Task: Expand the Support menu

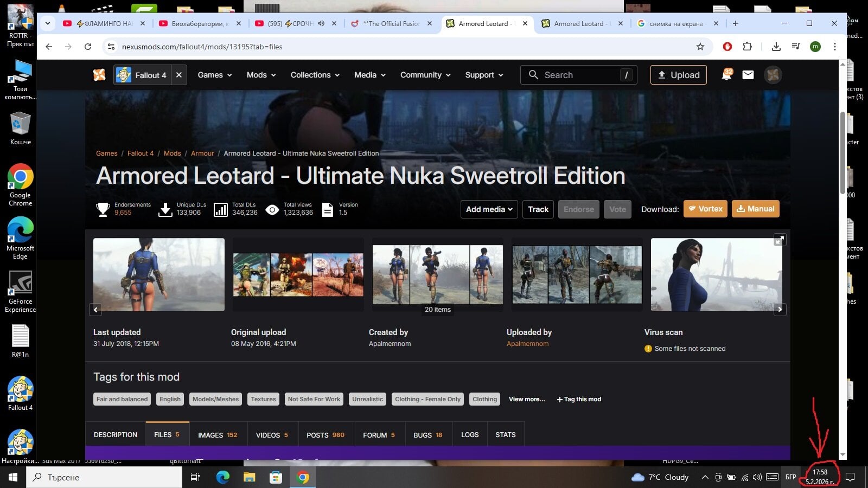Action: pyautogui.click(x=484, y=75)
